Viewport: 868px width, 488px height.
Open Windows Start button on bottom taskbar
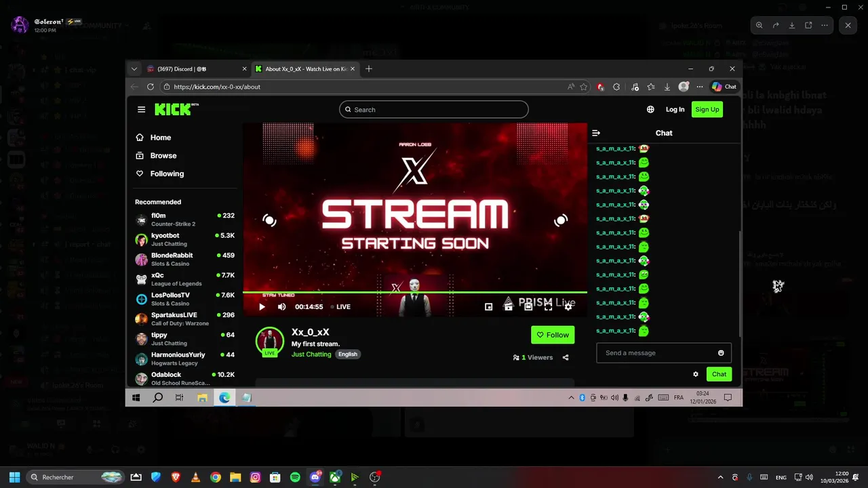[14, 477]
